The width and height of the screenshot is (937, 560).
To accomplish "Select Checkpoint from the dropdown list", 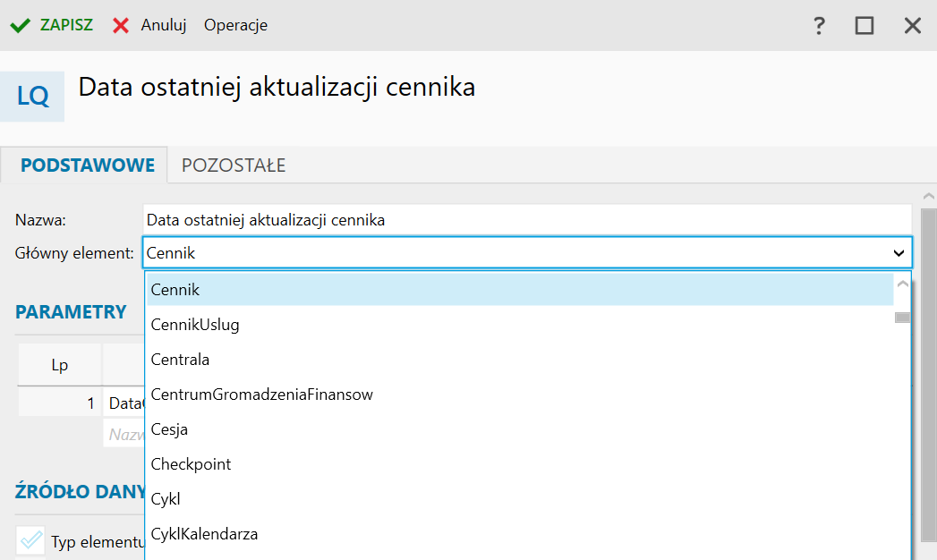I will pos(191,464).
